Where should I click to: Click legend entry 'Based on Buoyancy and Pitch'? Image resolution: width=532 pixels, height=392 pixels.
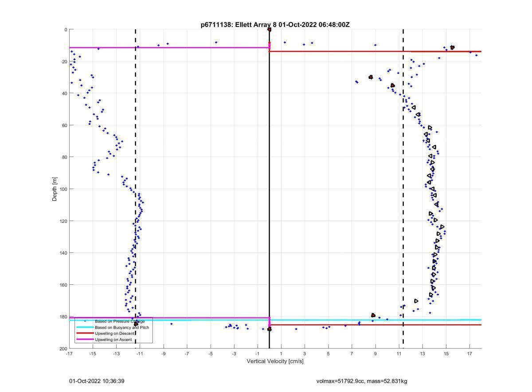(x=122, y=327)
